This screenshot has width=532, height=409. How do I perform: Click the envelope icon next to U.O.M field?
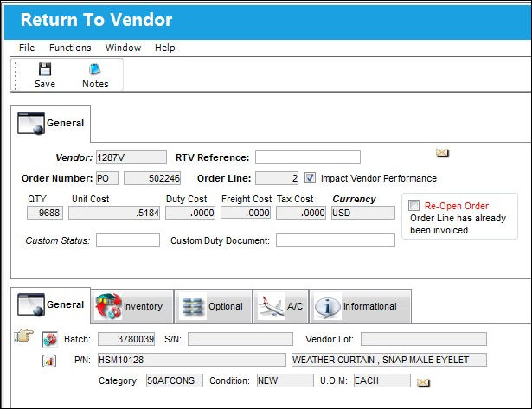click(x=423, y=382)
